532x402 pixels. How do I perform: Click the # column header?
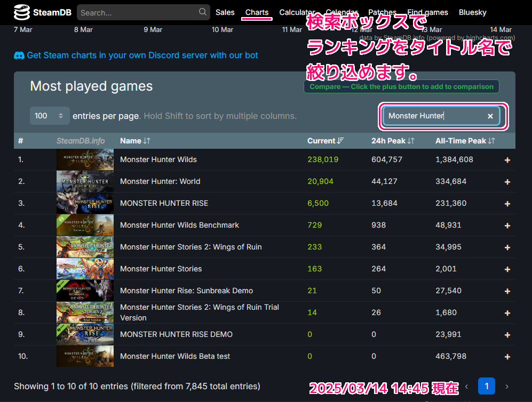coord(21,141)
